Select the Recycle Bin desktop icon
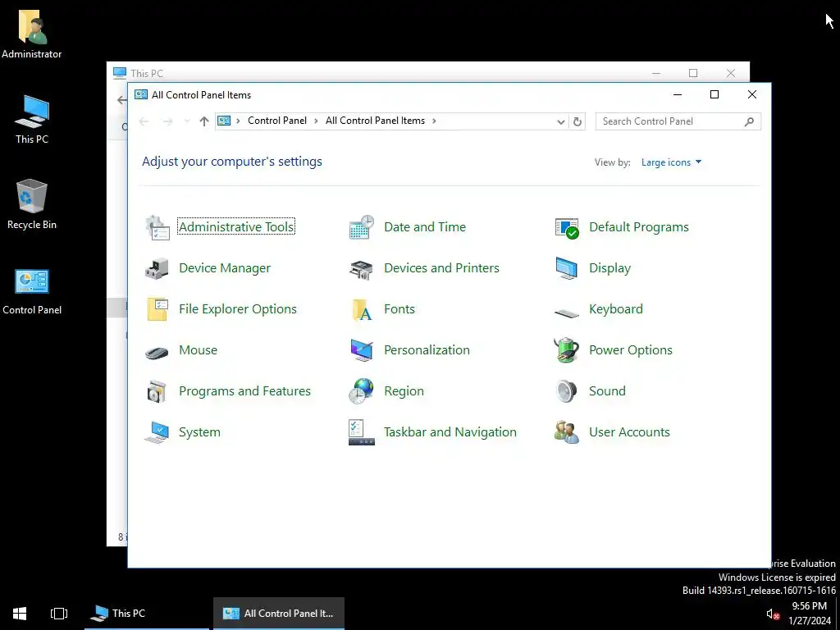The height and width of the screenshot is (630, 840). (32, 204)
